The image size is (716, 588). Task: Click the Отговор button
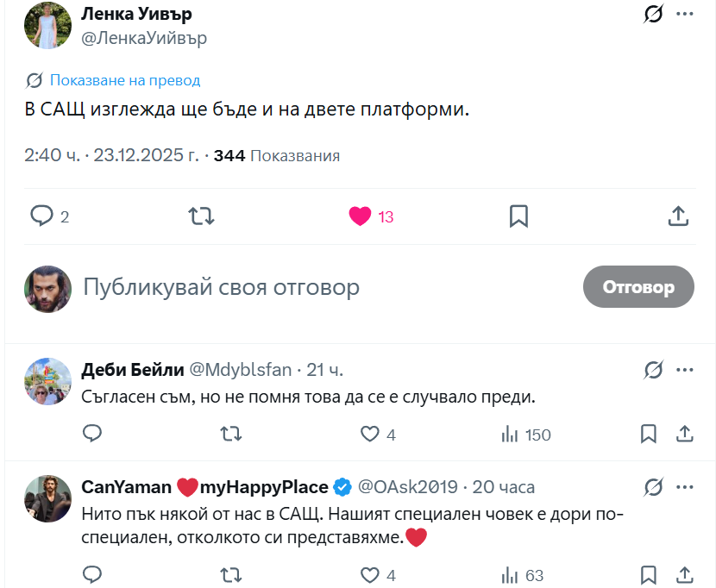(638, 287)
